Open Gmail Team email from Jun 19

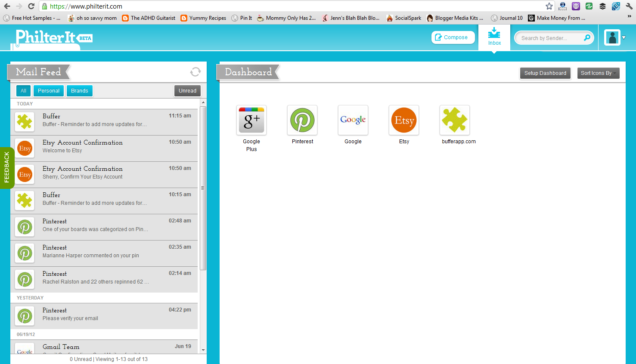coord(104,347)
